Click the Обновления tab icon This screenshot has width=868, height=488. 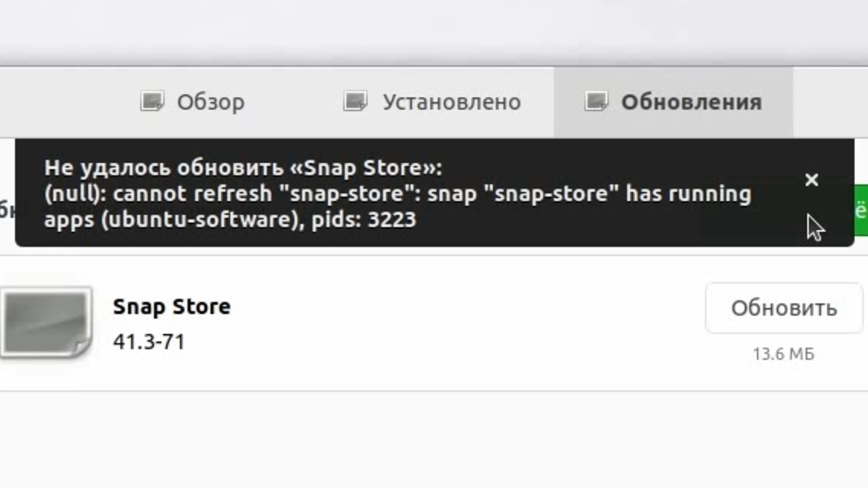coord(596,102)
